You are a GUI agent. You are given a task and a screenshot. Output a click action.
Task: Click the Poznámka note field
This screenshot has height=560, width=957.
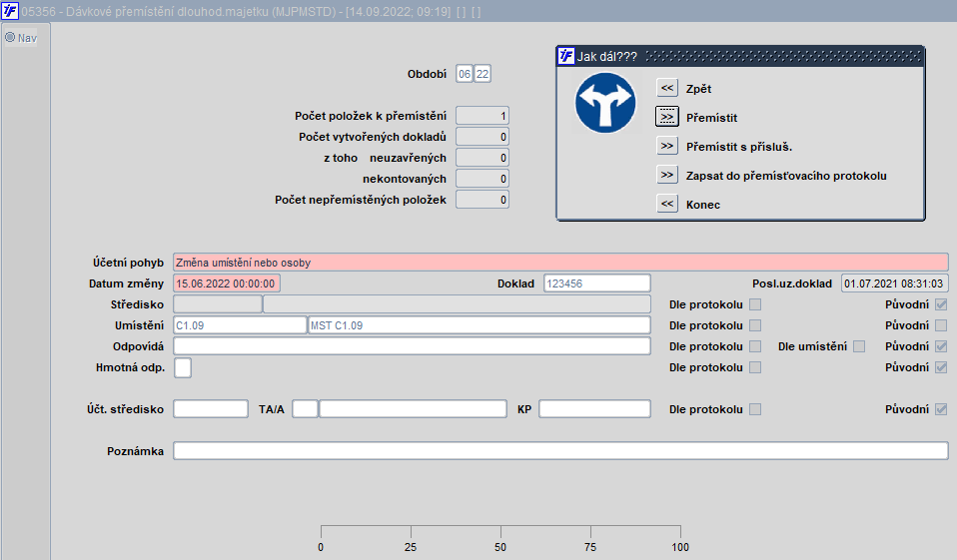560,451
